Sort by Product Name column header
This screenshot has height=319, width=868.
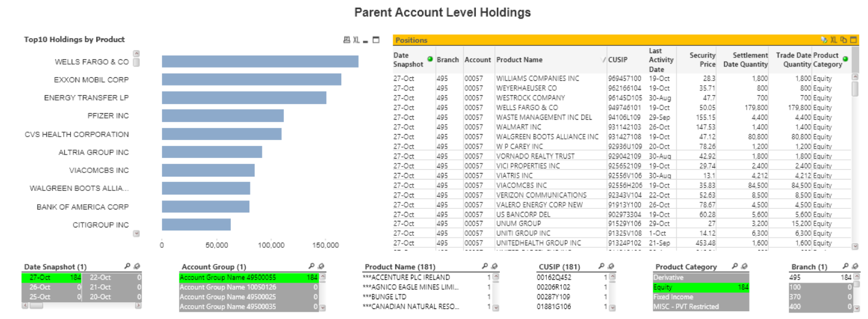[x=519, y=60]
